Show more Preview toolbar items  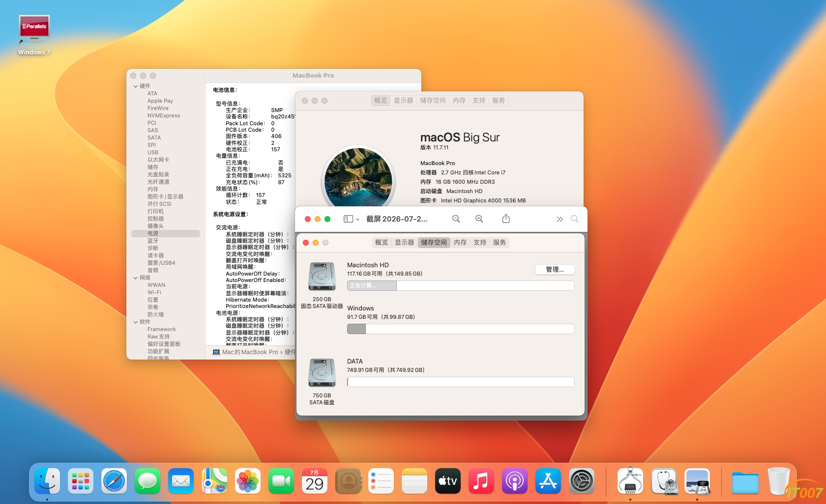tap(560, 219)
